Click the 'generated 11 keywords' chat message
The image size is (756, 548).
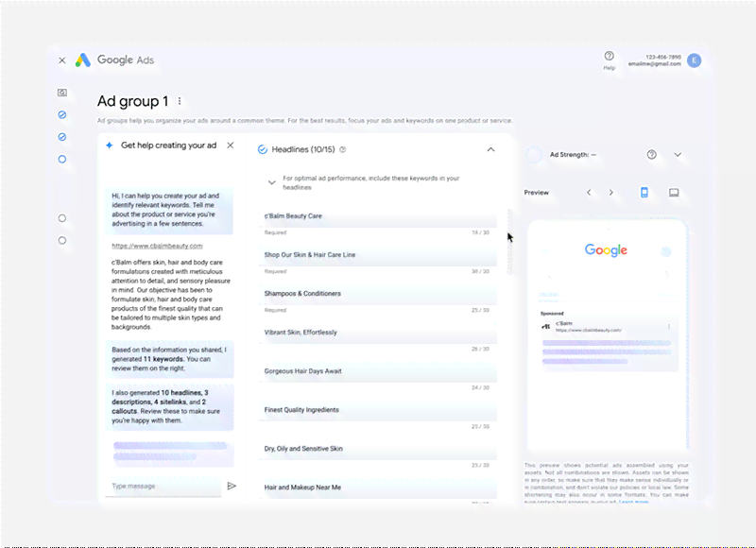[169, 359]
